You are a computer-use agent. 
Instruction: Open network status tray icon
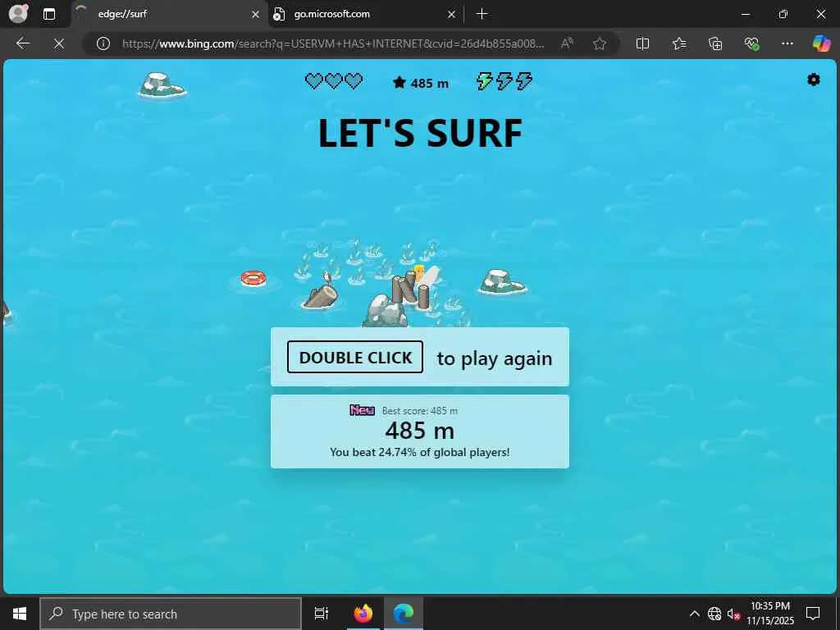[714, 614]
